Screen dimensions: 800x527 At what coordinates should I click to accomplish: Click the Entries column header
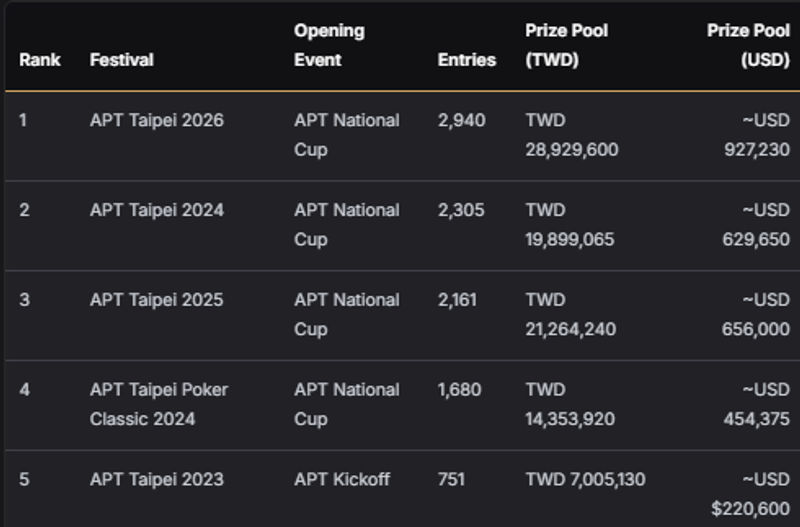[x=467, y=60]
